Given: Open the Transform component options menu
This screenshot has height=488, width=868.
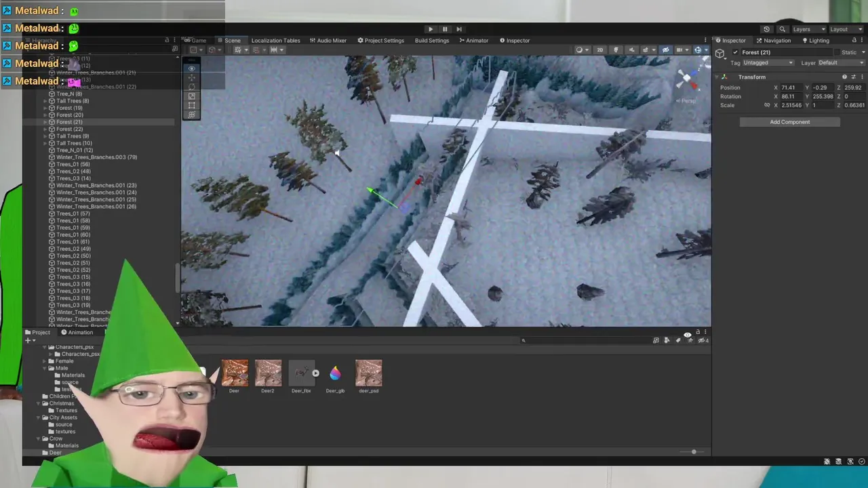Looking at the screenshot, I should point(862,77).
